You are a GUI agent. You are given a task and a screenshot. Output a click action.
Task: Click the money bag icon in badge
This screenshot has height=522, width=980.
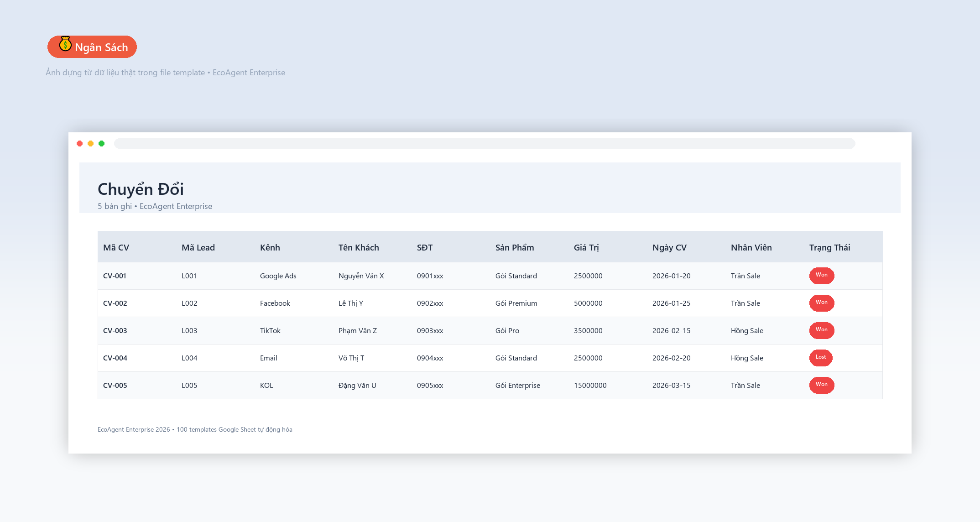pyautogui.click(x=65, y=44)
